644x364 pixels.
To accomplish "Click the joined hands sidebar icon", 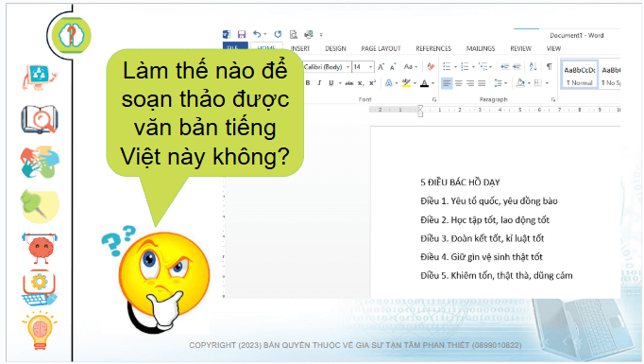I will pos(40,162).
